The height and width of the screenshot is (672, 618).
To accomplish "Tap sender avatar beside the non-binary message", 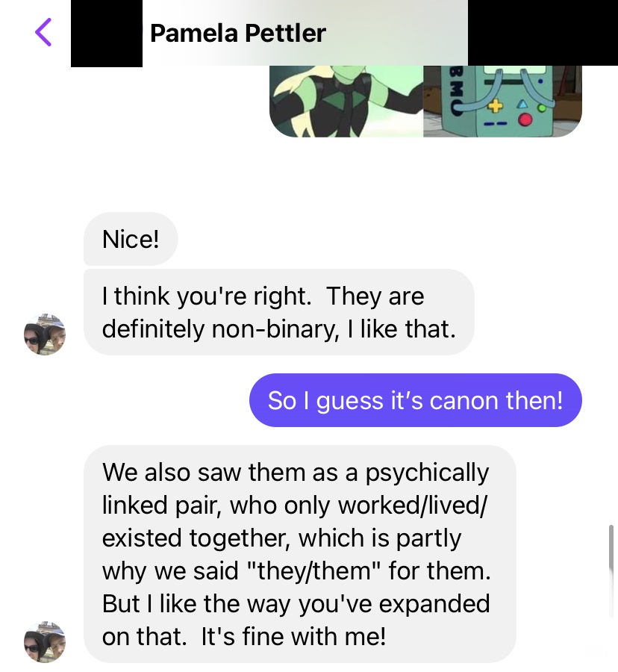I will click(x=45, y=335).
